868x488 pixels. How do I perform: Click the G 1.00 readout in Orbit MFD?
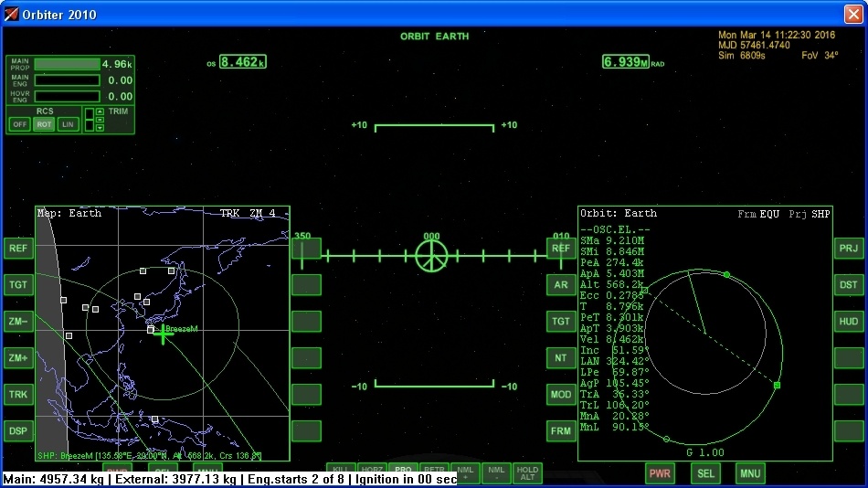pos(705,452)
